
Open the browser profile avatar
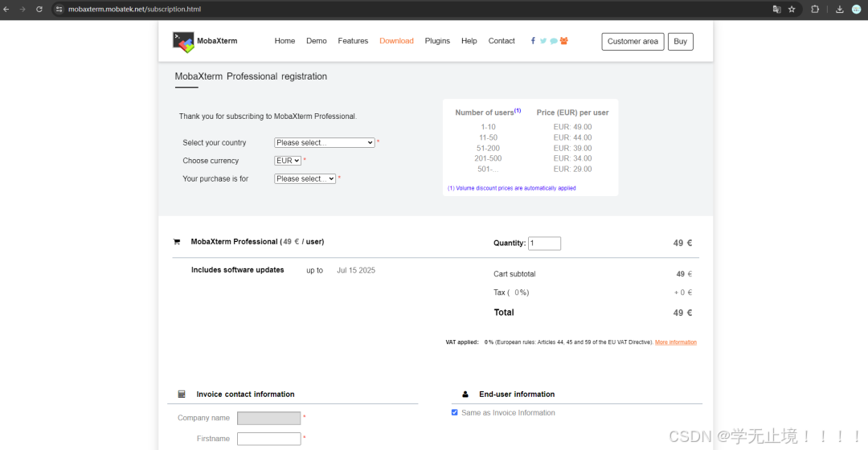[857, 10]
